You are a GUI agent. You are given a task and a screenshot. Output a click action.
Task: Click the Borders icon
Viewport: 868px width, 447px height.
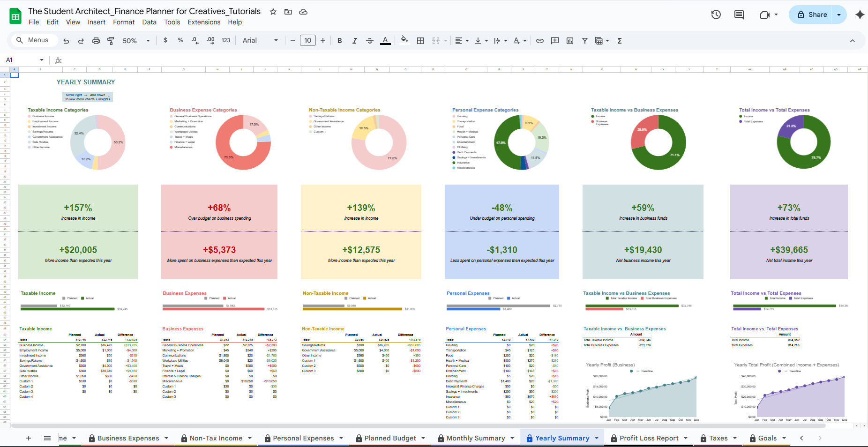(420, 41)
